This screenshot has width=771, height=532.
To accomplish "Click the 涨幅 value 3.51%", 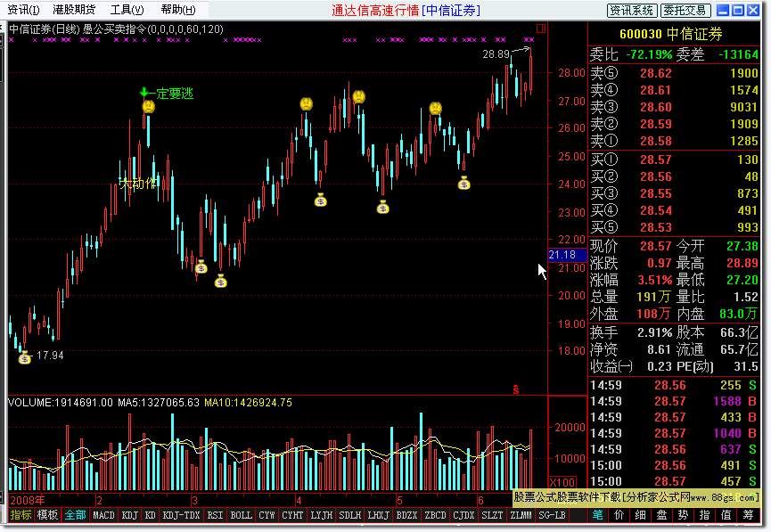I will 655,281.
